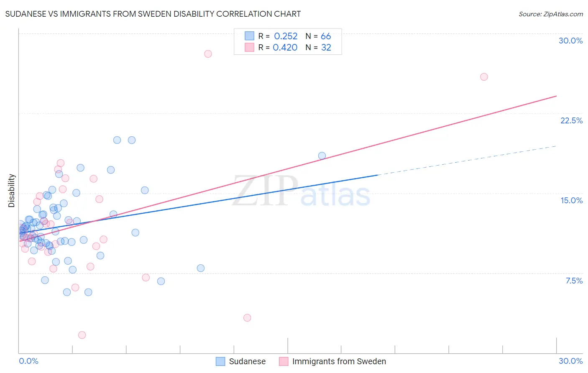Viewport: 588px width, 373px height.
Task: Click the chart title text
Action: click(x=153, y=14)
